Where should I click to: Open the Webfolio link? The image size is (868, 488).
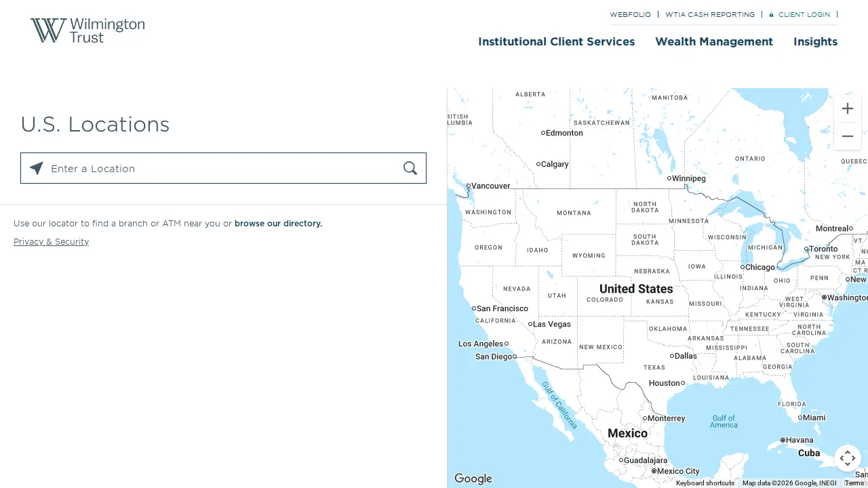630,14
